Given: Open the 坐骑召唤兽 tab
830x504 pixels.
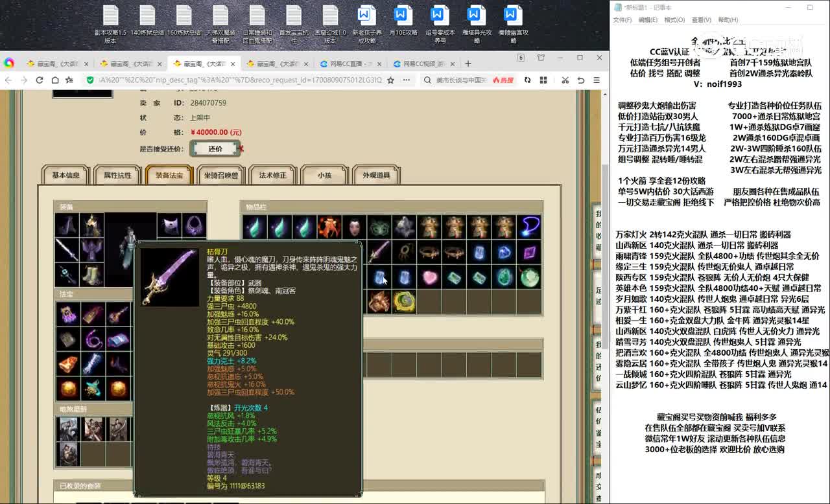Looking at the screenshot, I should [221, 175].
